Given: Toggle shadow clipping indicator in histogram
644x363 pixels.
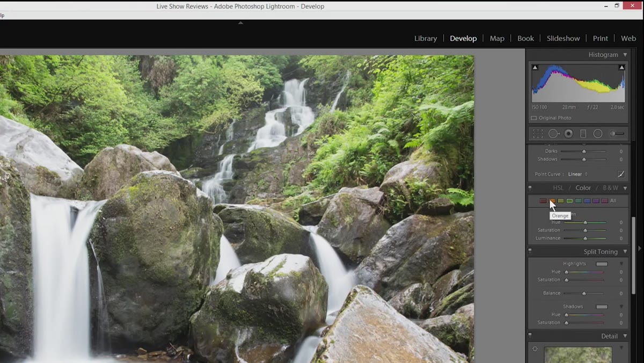Looking at the screenshot, I should tap(535, 67).
